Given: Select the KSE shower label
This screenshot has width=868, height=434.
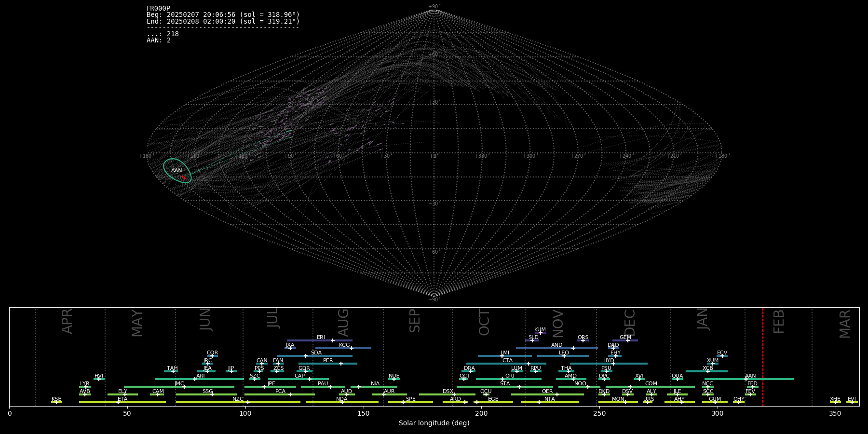Looking at the screenshot, I should [56, 399].
